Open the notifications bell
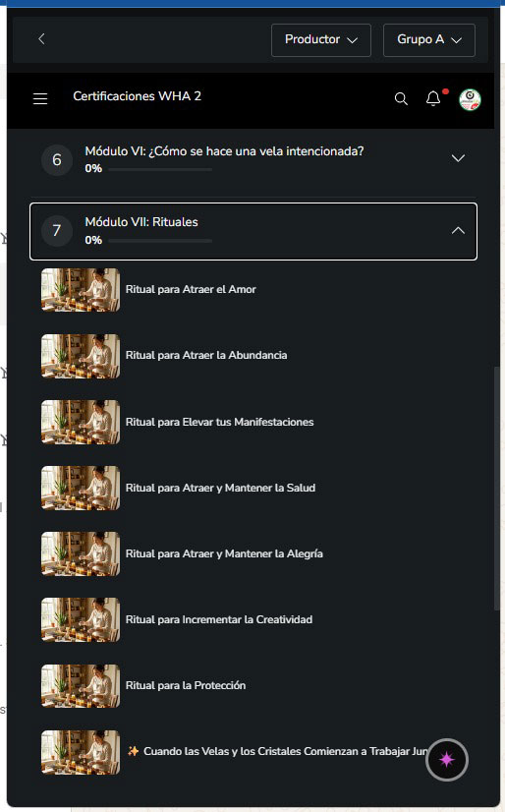 pyautogui.click(x=433, y=98)
